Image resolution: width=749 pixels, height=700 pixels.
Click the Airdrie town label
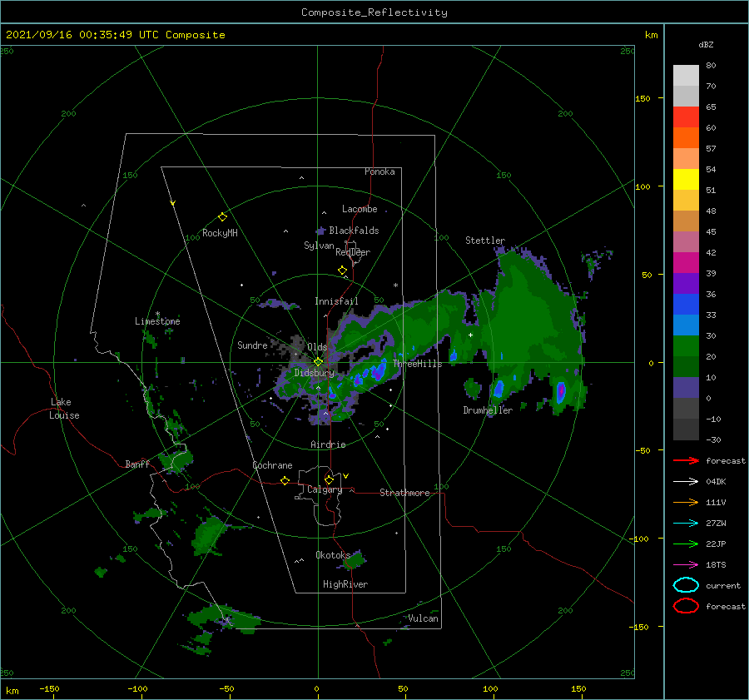(328, 444)
